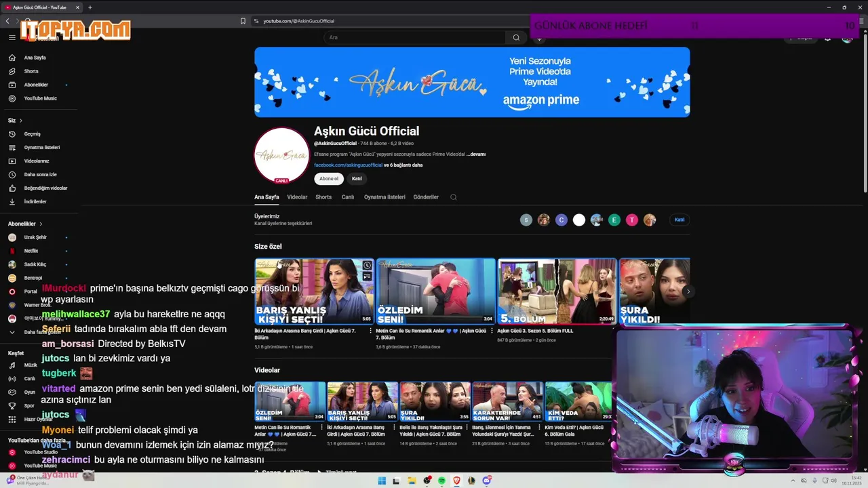This screenshot has width=868, height=488.
Task: Open Videolarınız in sidebar
Action: point(38,161)
